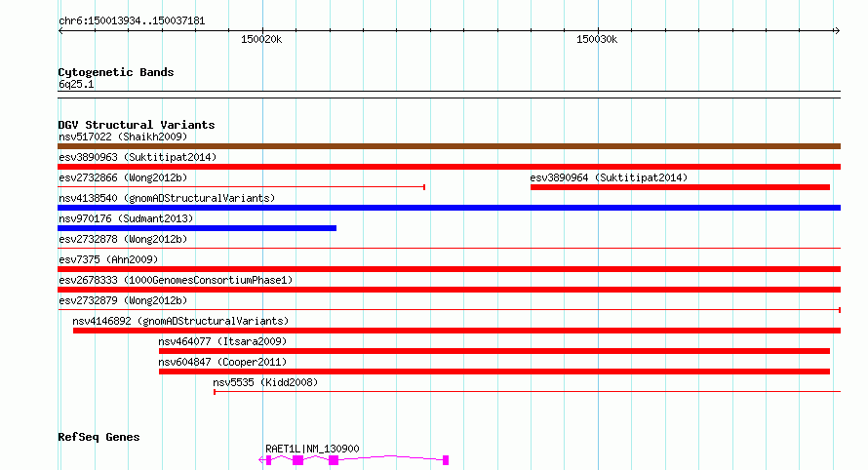Click the nsv970176 (Sudmant2013) blue bar
868x470 pixels.
point(196,228)
